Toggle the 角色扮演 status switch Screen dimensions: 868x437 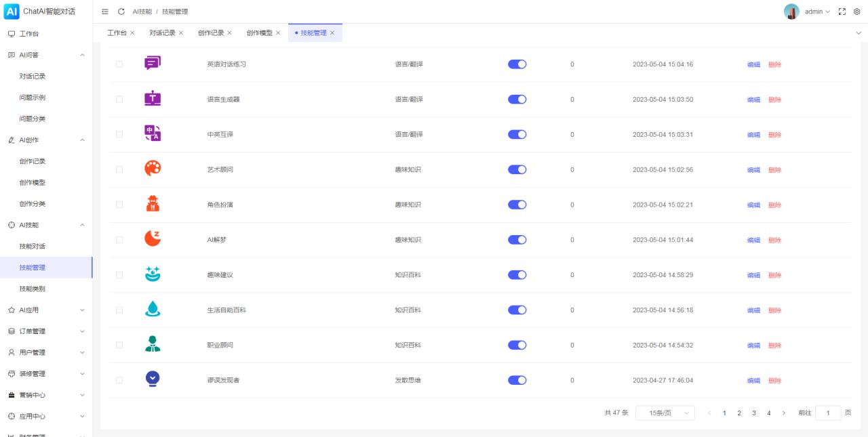[517, 205]
